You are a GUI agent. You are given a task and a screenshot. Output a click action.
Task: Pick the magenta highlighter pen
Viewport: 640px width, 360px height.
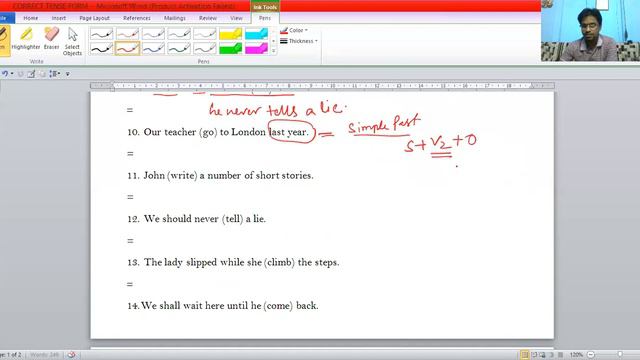(x=256, y=49)
